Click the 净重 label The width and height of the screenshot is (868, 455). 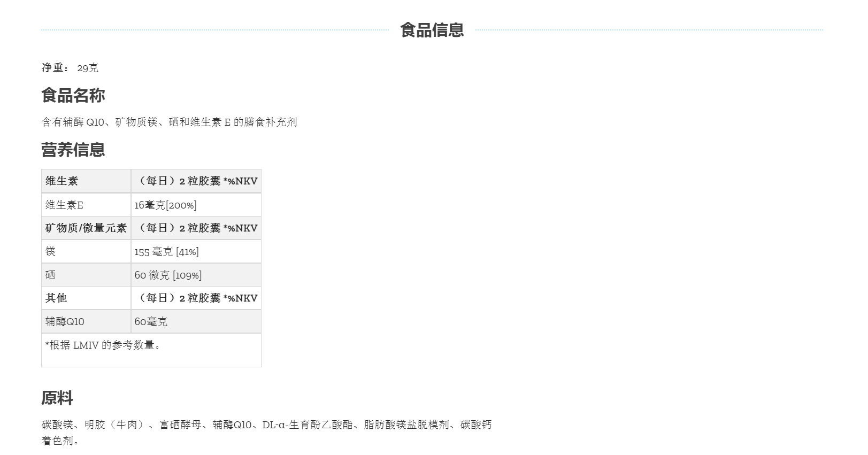coord(55,68)
